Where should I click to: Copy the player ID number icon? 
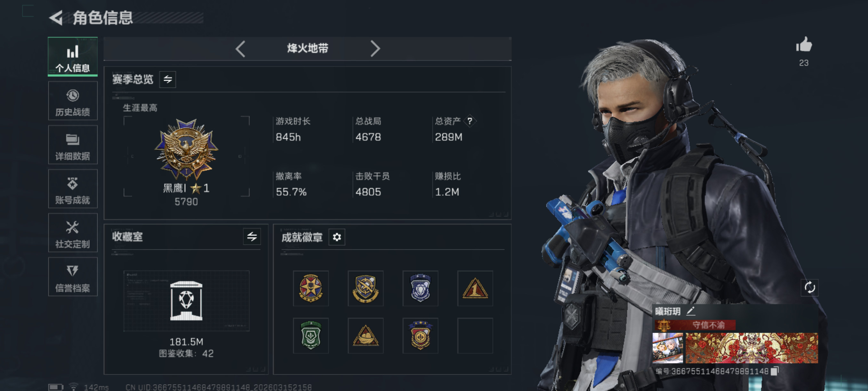pos(774,371)
